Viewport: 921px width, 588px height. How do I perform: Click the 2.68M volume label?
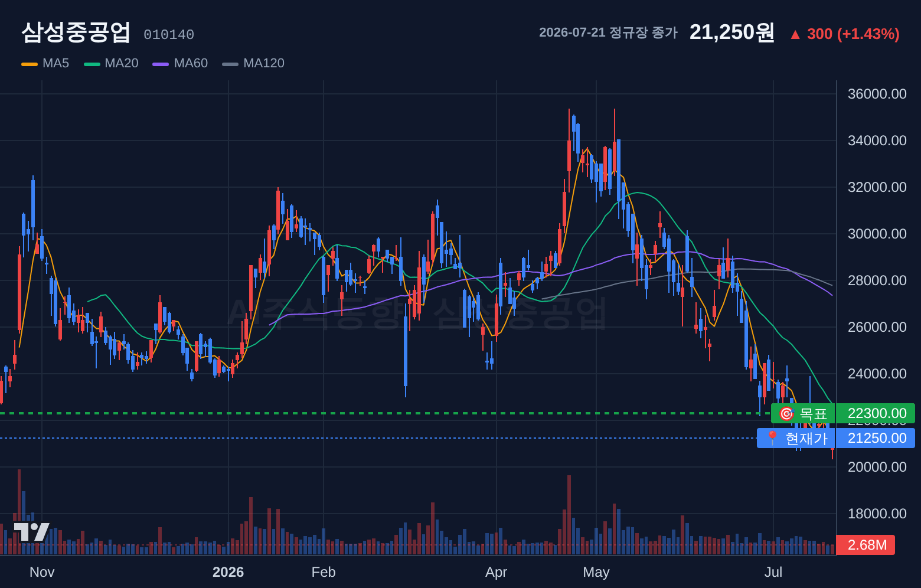[x=866, y=545]
